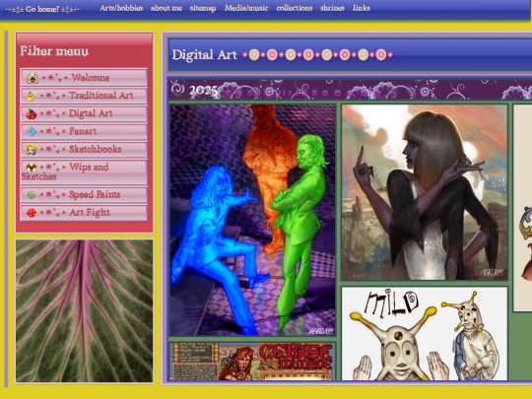
Task: Open the partially visible cream artwork at right
Action: coord(522,208)
